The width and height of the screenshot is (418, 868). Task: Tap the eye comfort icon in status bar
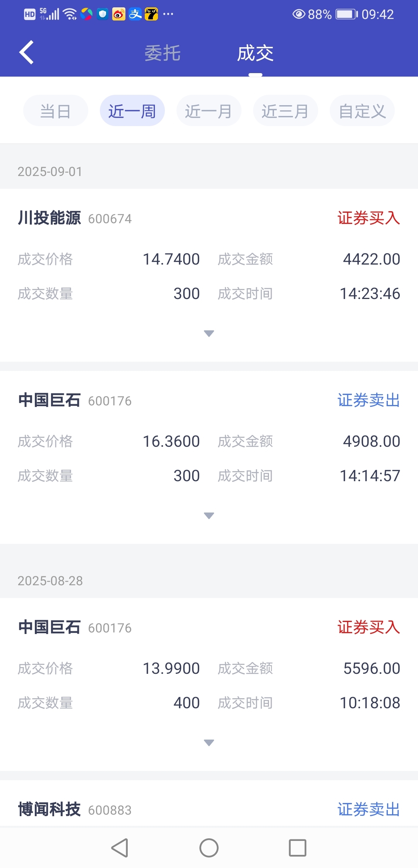299,14
